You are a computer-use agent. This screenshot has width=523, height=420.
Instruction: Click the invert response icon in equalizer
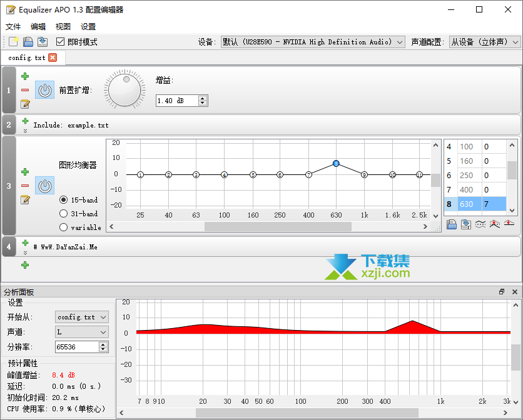pyautogui.click(x=495, y=224)
